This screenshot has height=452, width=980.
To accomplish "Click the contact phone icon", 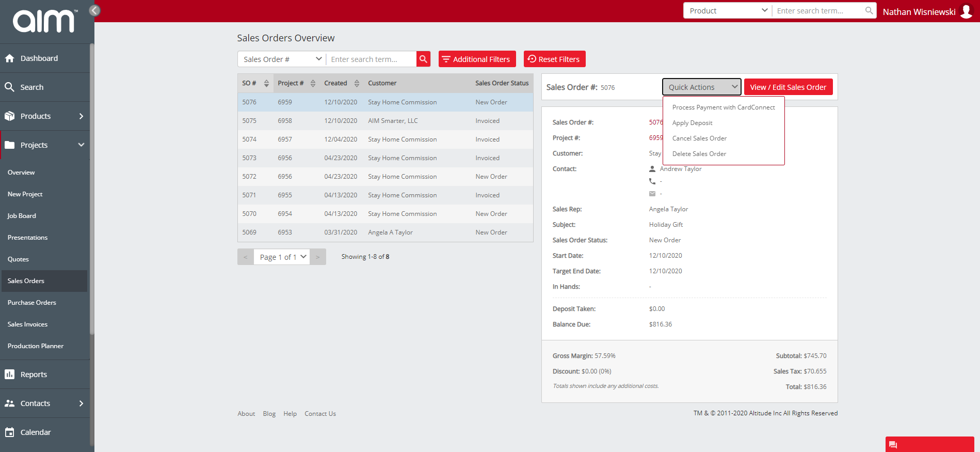I will coord(652,181).
